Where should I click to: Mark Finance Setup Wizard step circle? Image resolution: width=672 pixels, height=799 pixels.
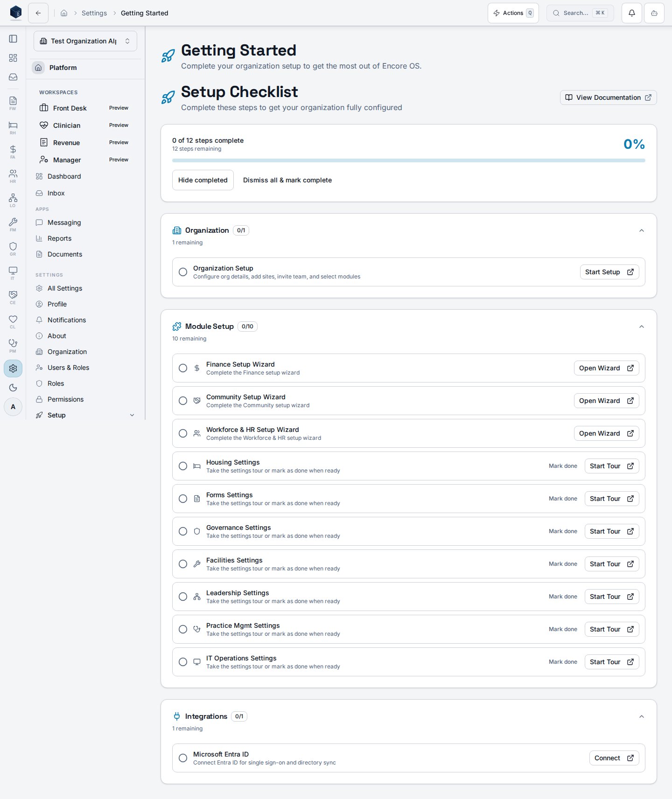click(183, 368)
